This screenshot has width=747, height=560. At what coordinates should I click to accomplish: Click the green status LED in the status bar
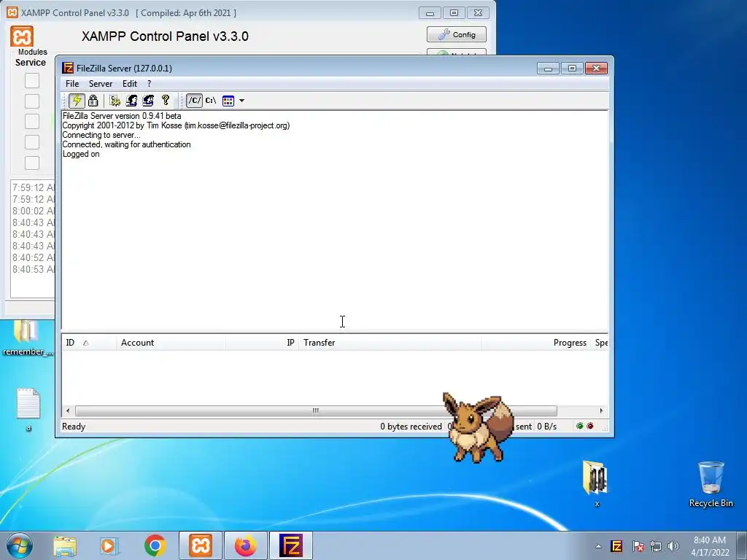click(580, 426)
